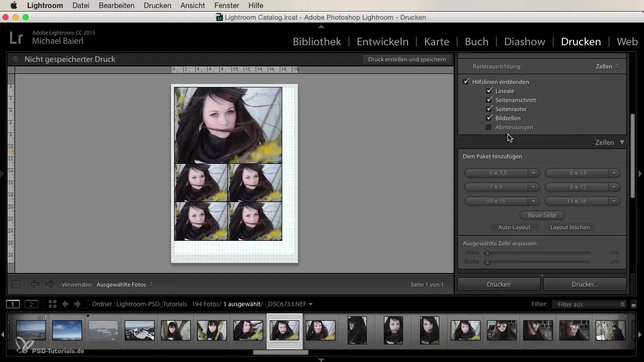
Task: Open file name _DSC6733.NEF dropdown
Action: [289, 304]
